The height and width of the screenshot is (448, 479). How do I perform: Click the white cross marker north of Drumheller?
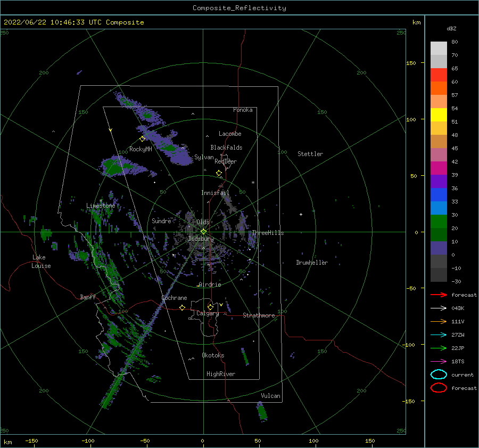[301, 214]
